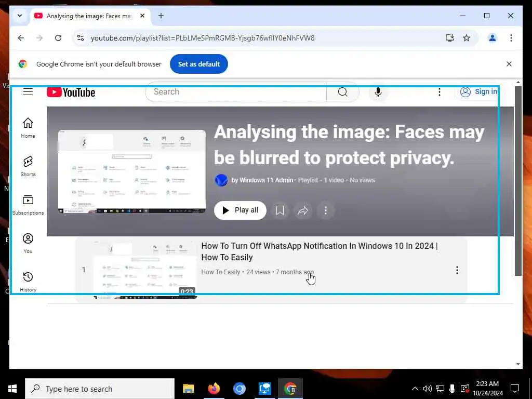
Task: Click the clock showing 2:23 AM
Action: pyautogui.click(x=487, y=384)
